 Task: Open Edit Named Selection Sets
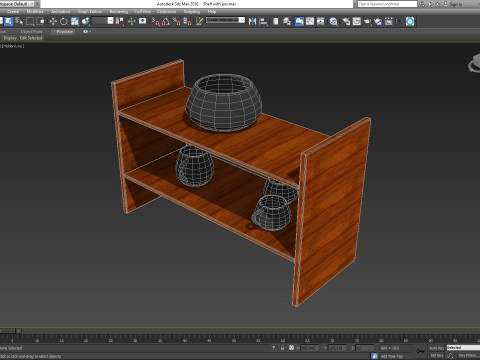click(x=199, y=21)
